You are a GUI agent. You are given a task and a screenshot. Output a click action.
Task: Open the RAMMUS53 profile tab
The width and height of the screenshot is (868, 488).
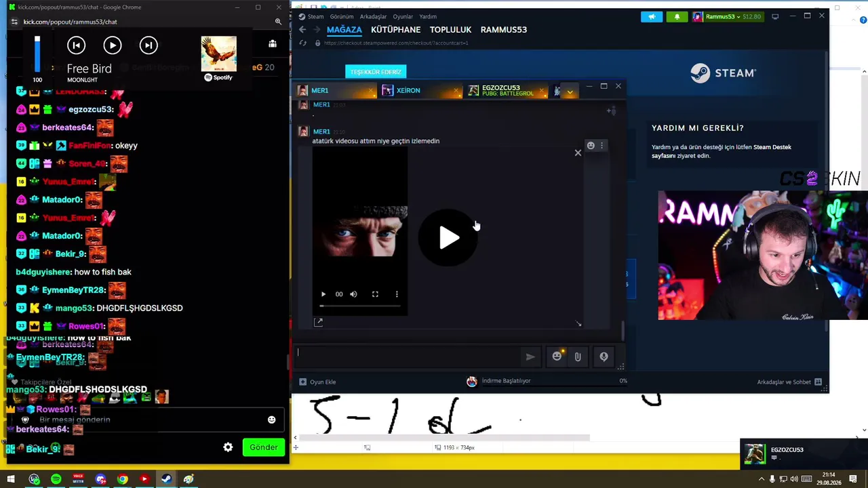[x=504, y=30]
